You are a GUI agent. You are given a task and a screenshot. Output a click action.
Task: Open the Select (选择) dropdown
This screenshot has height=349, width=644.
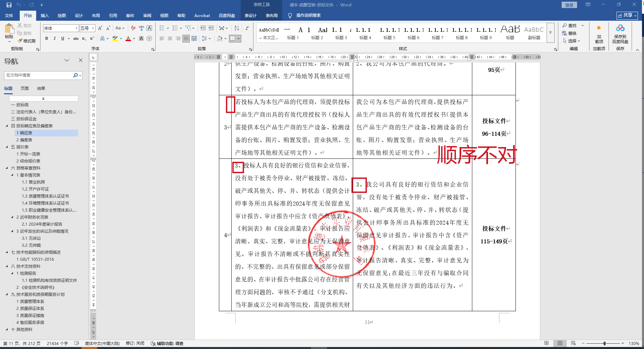click(x=572, y=41)
